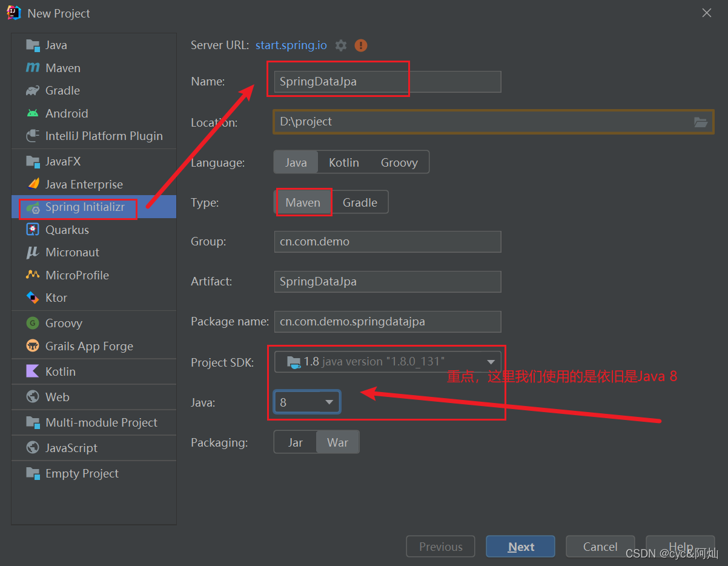Select Java Enterprise entry
Image resolution: width=728 pixels, height=566 pixels.
(x=94, y=184)
